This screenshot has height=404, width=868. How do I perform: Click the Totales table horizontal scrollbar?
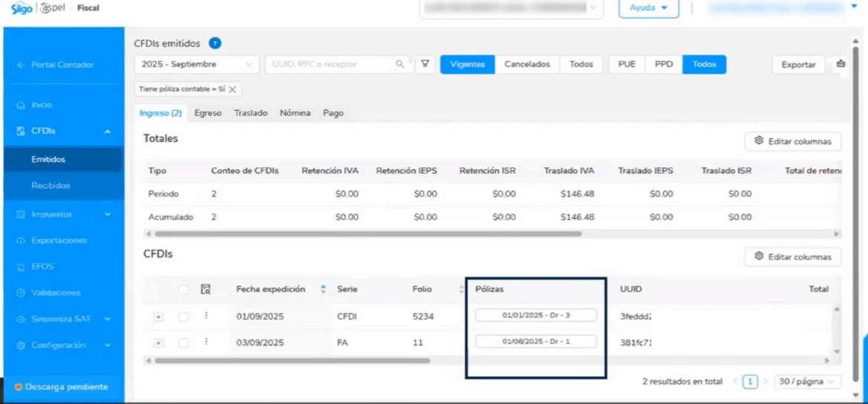pos(368,234)
